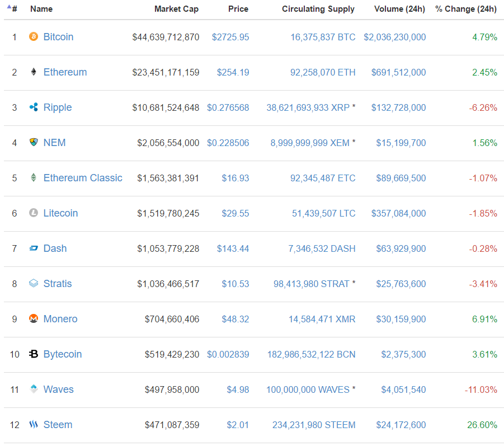Click the Bytecoin B logo icon
The height and width of the screenshot is (446, 504).
(x=34, y=354)
